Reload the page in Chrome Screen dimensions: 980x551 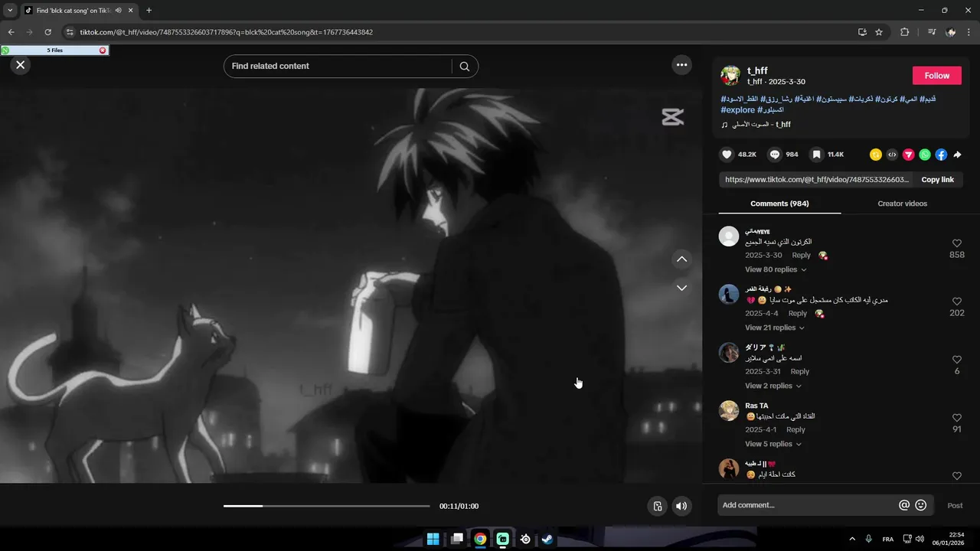[47, 32]
